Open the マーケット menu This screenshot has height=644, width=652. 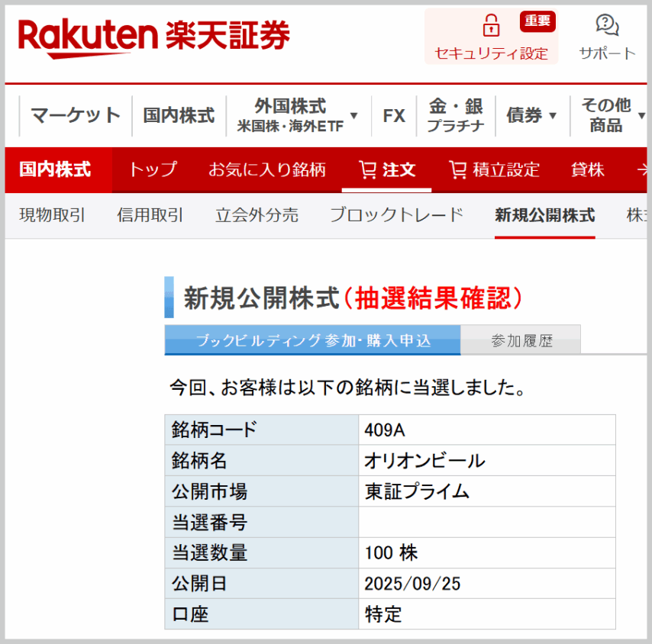click(76, 115)
